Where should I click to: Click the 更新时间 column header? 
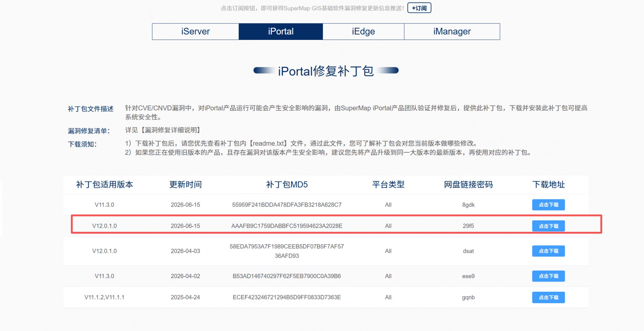click(x=185, y=184)
